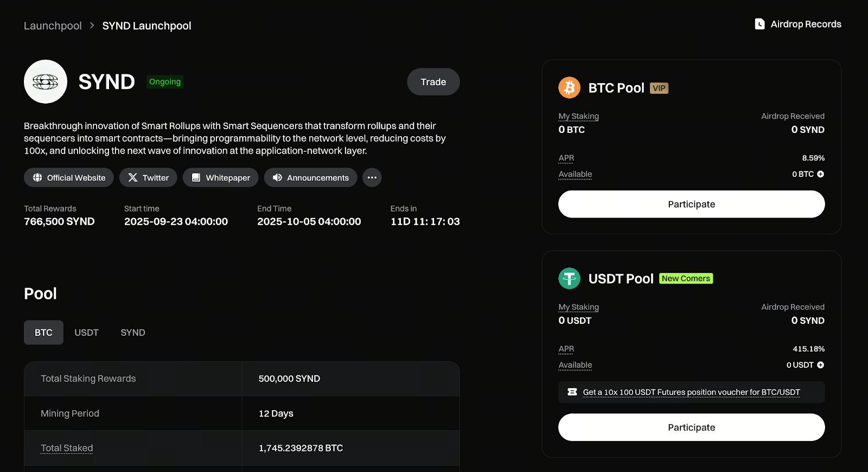Viewport: 868px width, 472px height.
Task: Click the voucher ticket icon
Action: 572,392
